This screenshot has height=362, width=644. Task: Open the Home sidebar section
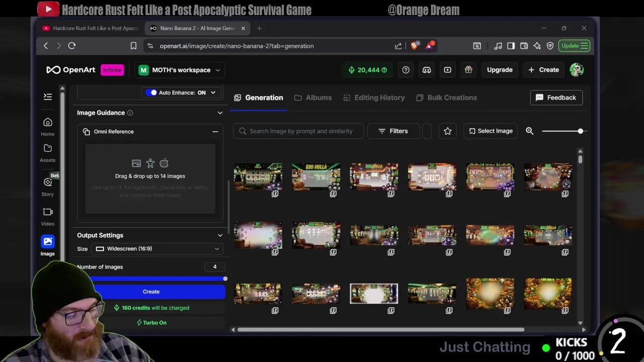48,127
